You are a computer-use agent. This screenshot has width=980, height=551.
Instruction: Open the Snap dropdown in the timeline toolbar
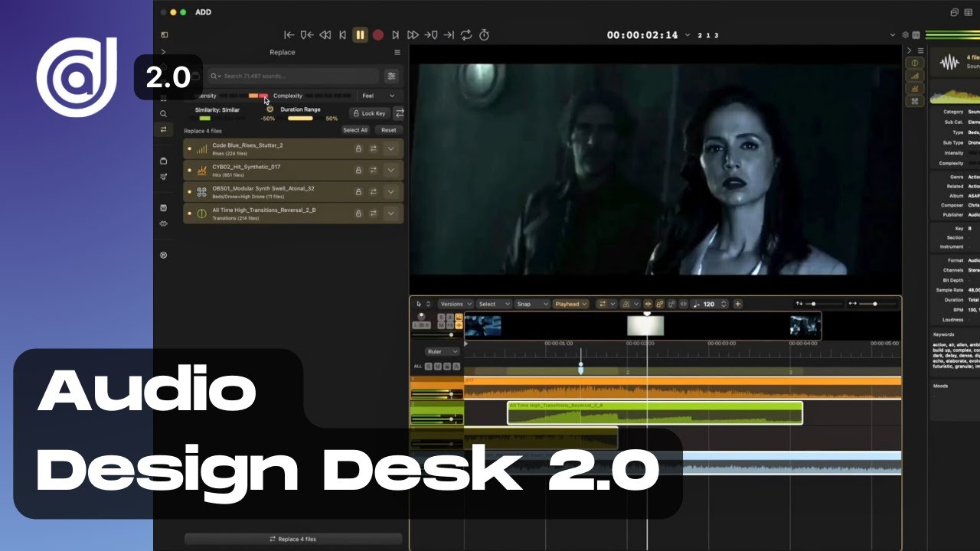click(x=532, y=304)
